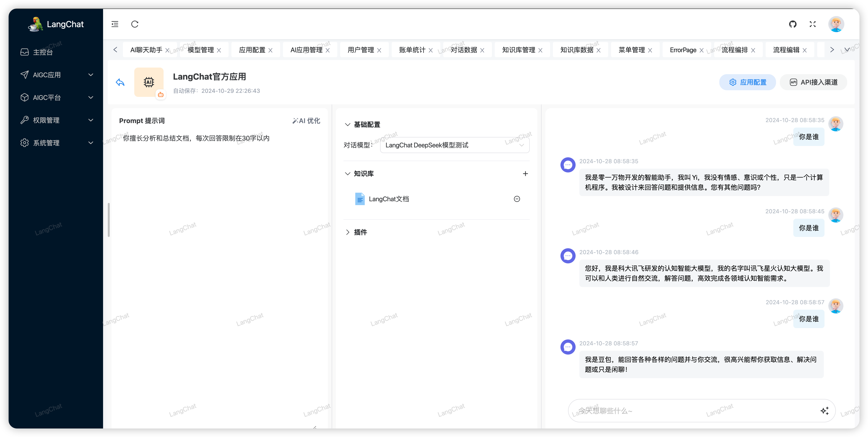Click the AI 优化 wand button
This screenshot has width=868, height=437.
point(306,121)
